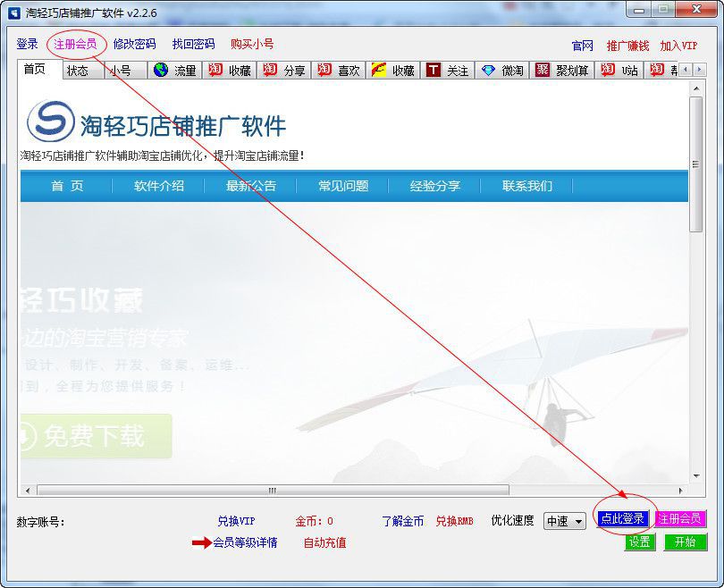This screenshot has height=588, width=724.
Task: Open the 淘收藏 Taobao collect tab icon
Action: [215, 71]
